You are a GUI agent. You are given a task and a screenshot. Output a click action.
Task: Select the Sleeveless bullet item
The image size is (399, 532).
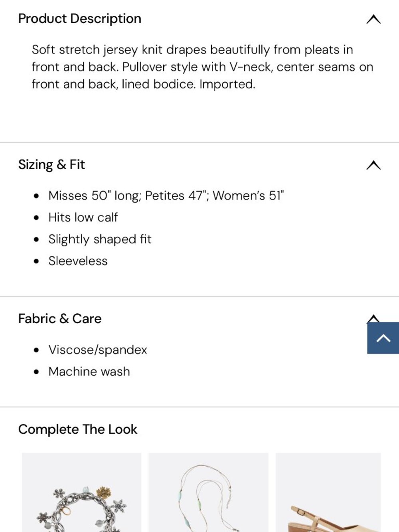78,261
